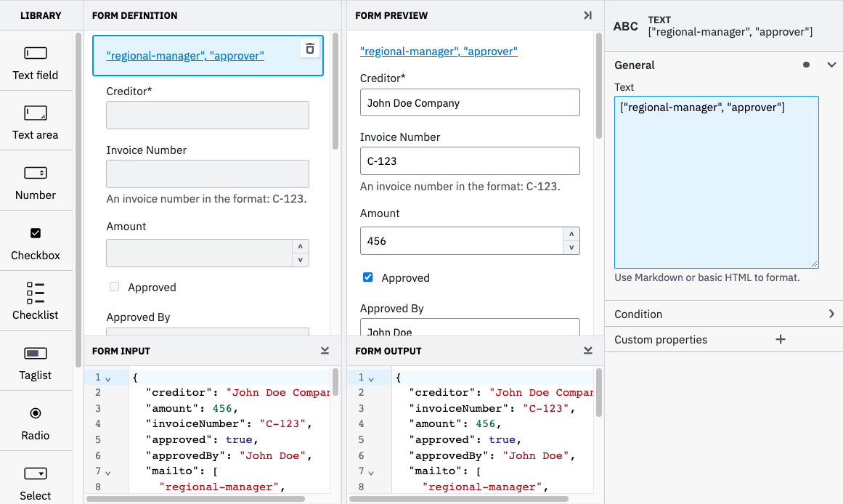
Task: Collapse the Form Preview panel
Action: (x=588, y=15)
